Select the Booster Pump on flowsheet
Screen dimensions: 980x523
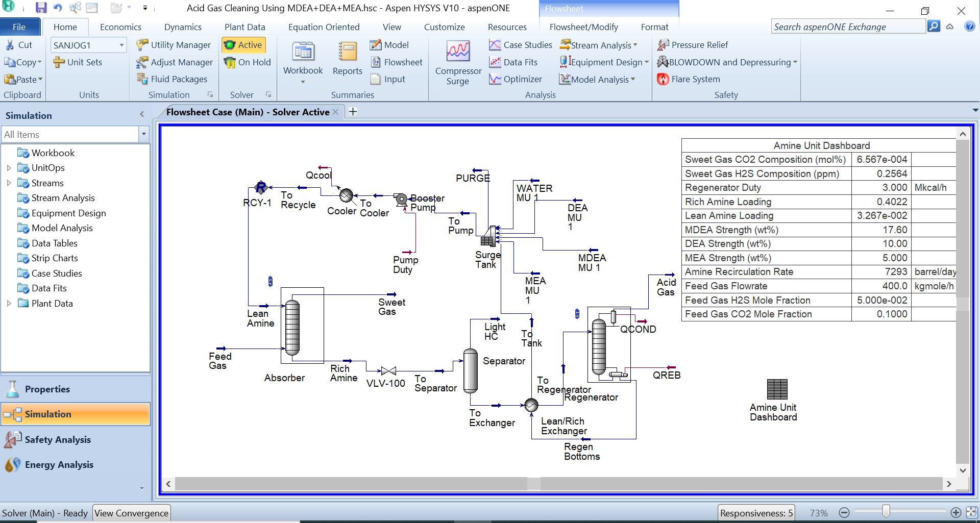pyautogui.click(x=401, y=199)
